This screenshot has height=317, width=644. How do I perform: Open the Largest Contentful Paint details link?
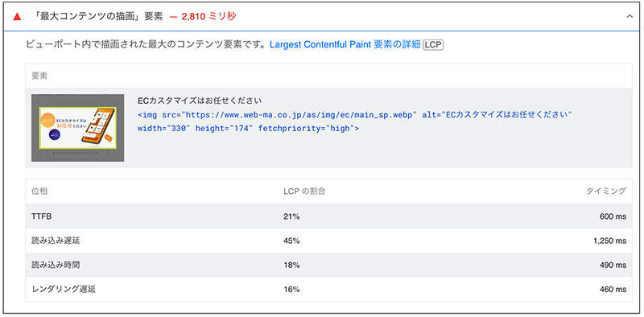[x=345, y=45]
